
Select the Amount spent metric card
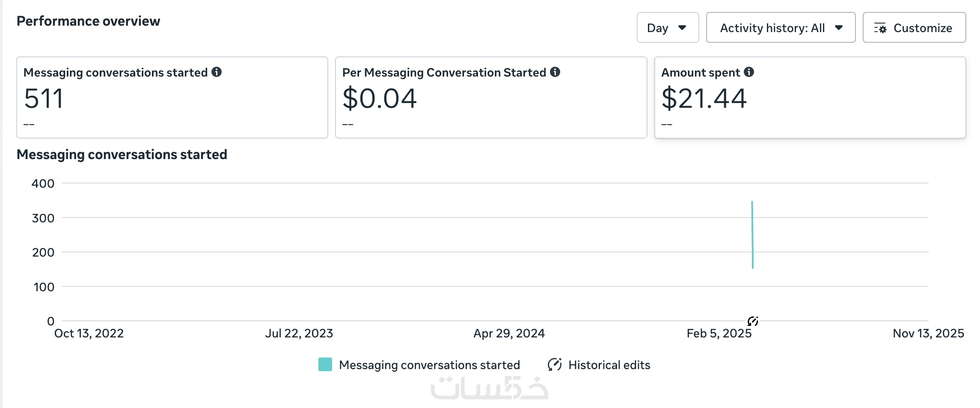pos(810,98)
